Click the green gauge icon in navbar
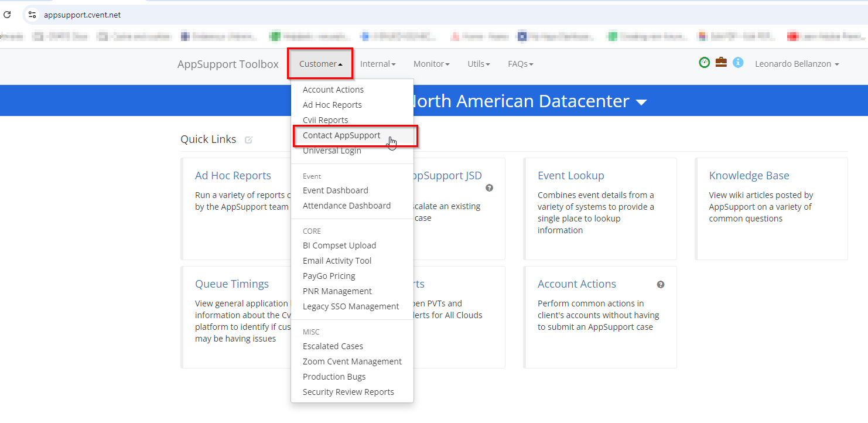 coord(705,62)
